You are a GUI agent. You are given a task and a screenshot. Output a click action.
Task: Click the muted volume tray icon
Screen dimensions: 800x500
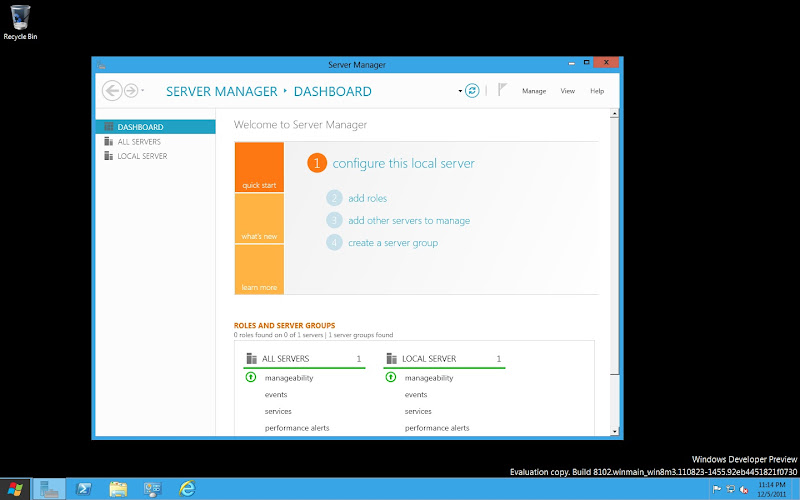pyautogui.click(x=744, y=489)
